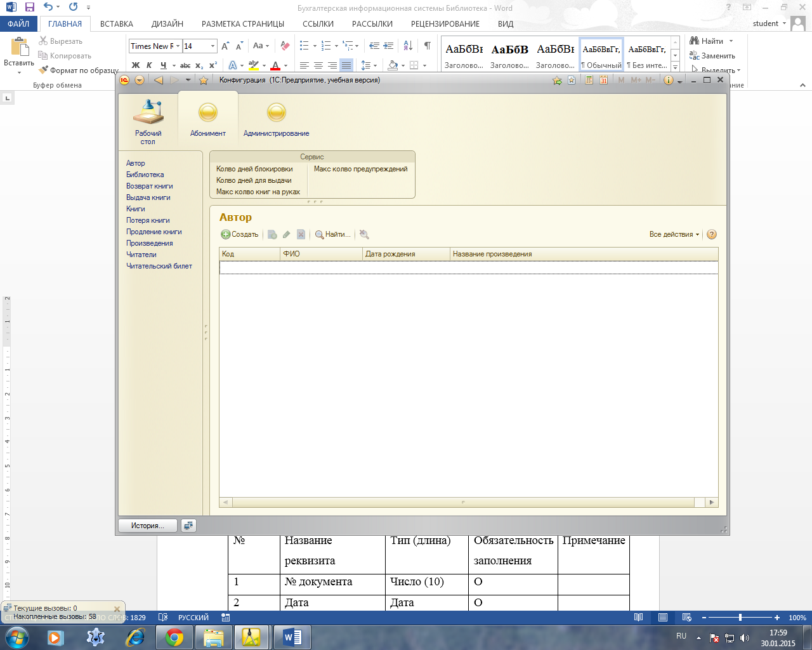Click the delete mark icon in Автор toolbar
The image size is (812, 650).
pyautogui.click(x=301, y=234)
